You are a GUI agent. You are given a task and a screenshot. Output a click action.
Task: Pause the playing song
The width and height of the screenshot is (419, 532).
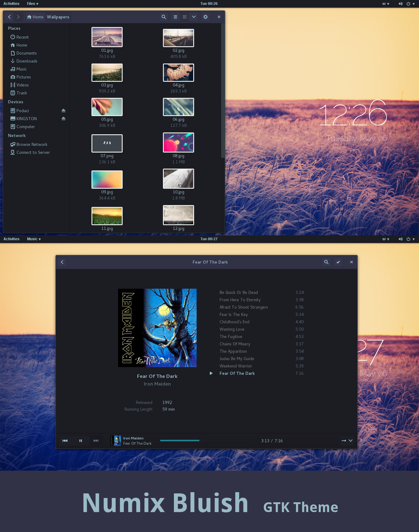coord(81,441)
